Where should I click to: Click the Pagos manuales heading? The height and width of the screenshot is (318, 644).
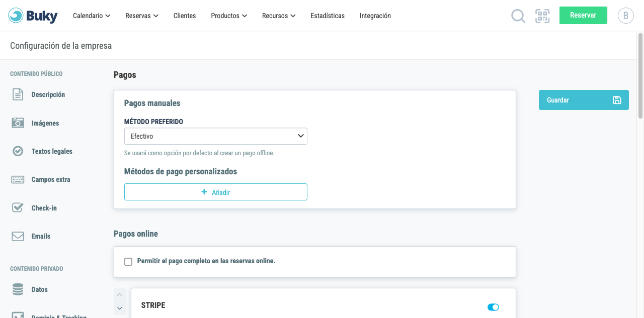(152, 103)
